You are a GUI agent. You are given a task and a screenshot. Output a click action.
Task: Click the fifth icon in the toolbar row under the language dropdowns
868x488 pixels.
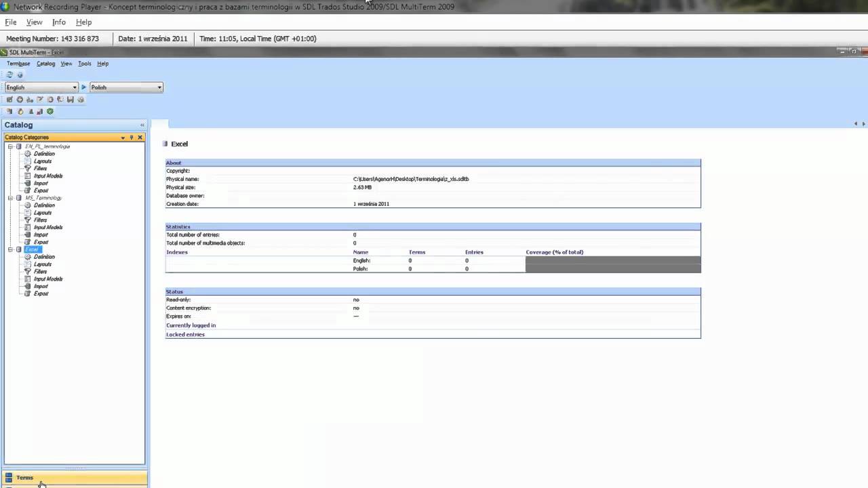coord(50,100)
